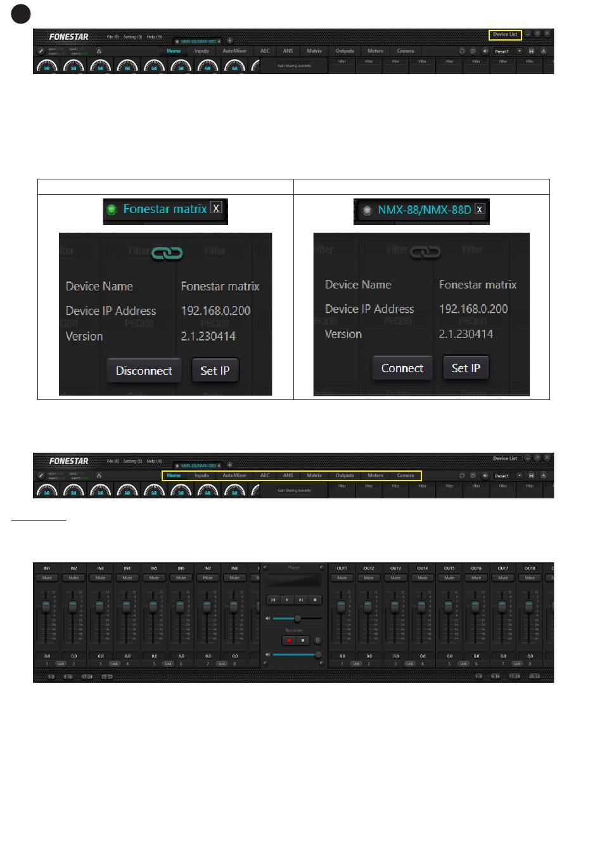602x868 pixels.
Task: Mute output channel OUT6
Action: coord(477,578)
